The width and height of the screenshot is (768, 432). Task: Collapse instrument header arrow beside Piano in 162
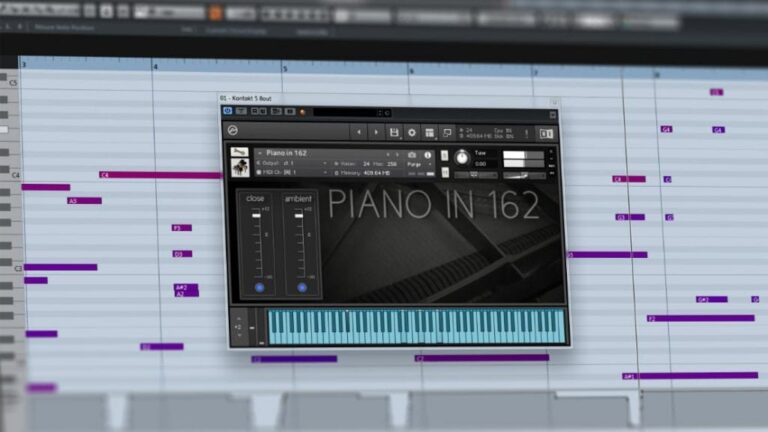point(260,153)
